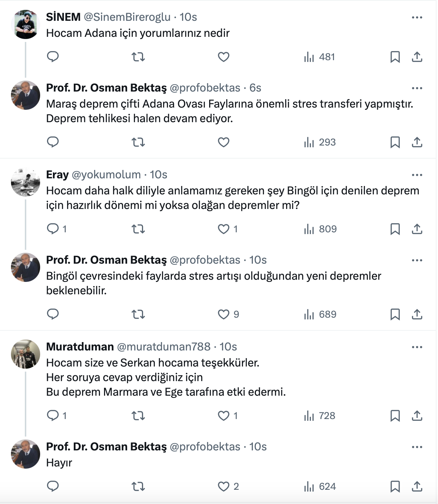Image resolution: width=438 pixels, height=504 pixels.
Task: Share Osman Bektaş's "Hayır" reply
Action: [x=417, y=486]
